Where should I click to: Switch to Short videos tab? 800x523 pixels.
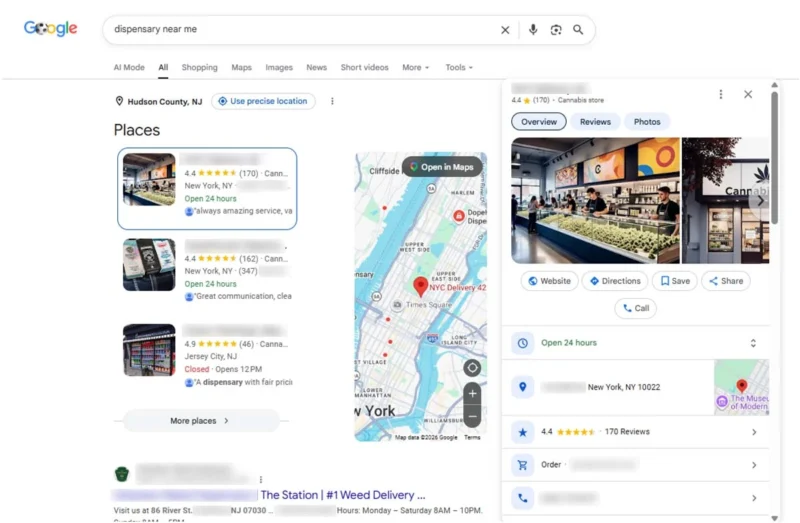[364, 67]
